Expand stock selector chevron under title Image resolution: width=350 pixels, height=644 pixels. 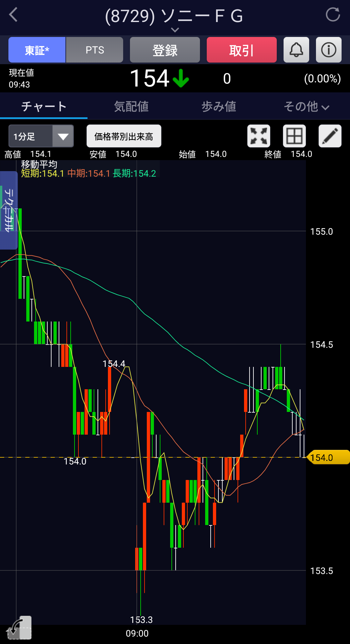tap(175, 30)
